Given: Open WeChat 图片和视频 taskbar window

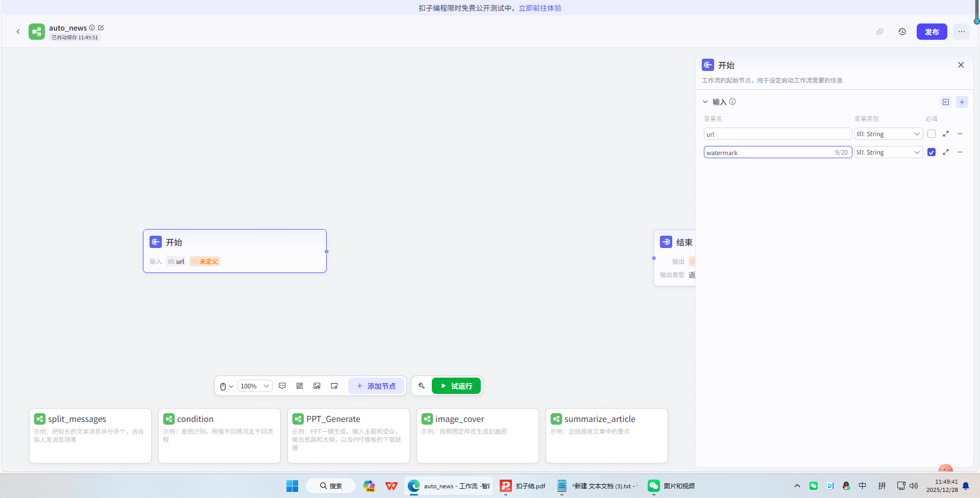Looking at the screenshot, I should [x=672, y=486].
